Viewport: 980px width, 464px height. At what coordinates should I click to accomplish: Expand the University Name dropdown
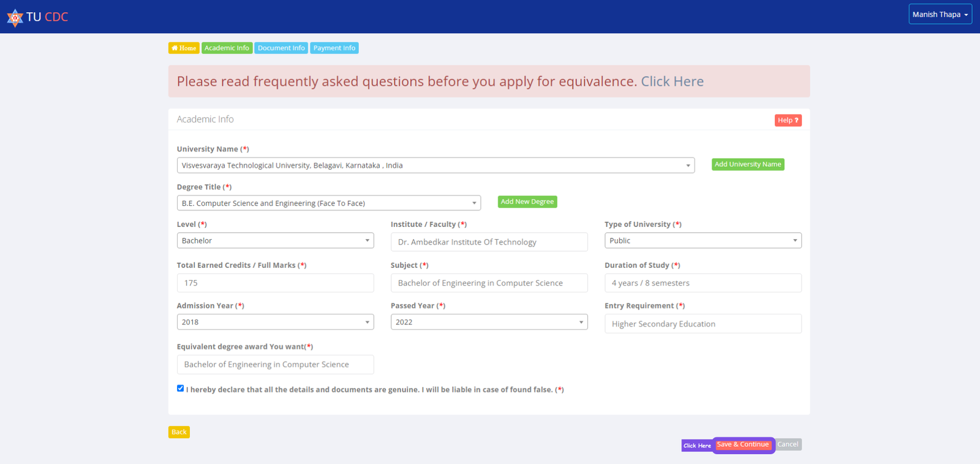(x=435, y=165)
